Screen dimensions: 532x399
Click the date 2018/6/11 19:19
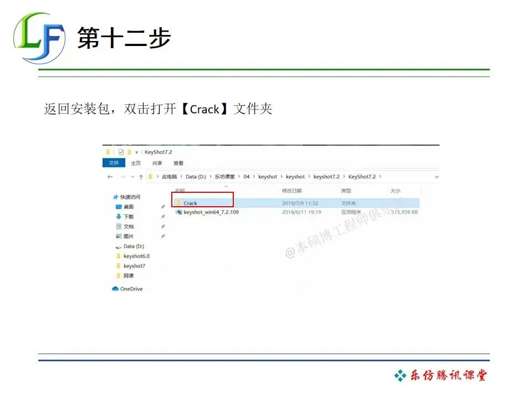point(301,212)
